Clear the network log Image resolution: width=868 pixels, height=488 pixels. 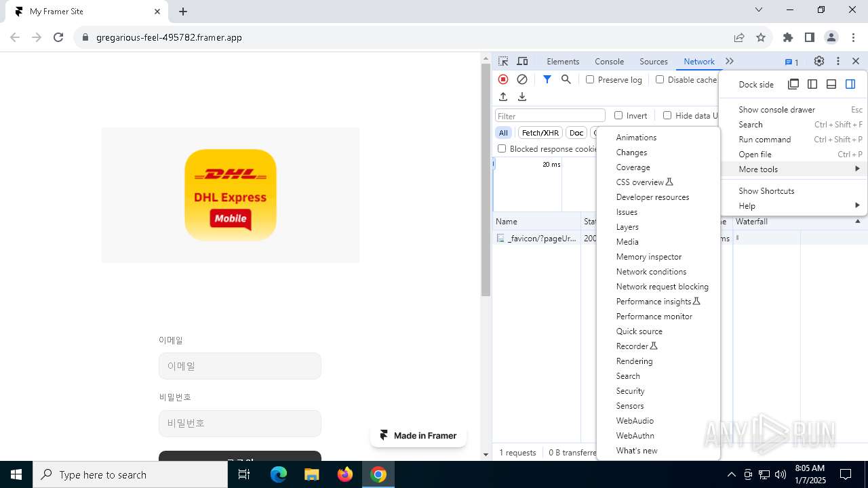522,79
